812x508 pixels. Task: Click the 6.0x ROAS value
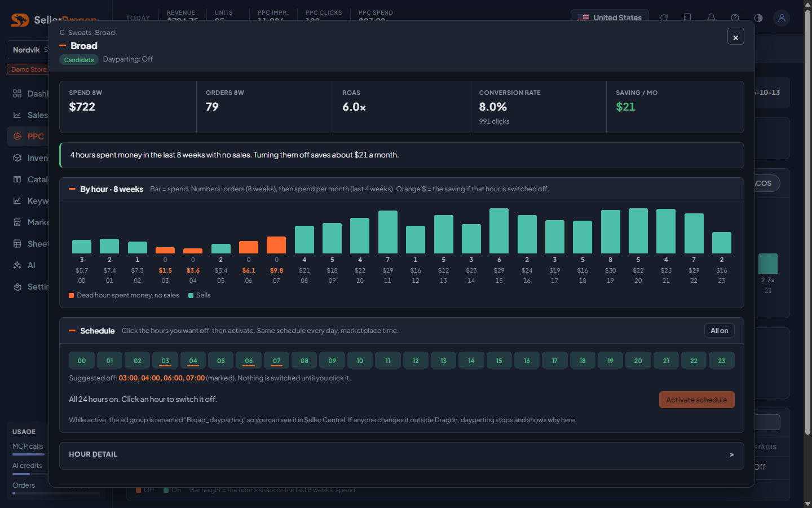tap(354, 107)
